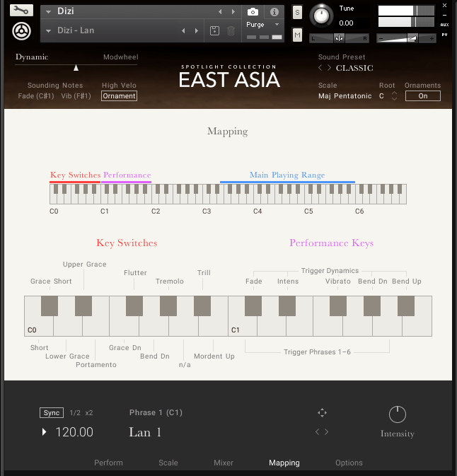The image size is (457, 476).
Task: Open instrument options via wrench icon
Action: point(21,11)
